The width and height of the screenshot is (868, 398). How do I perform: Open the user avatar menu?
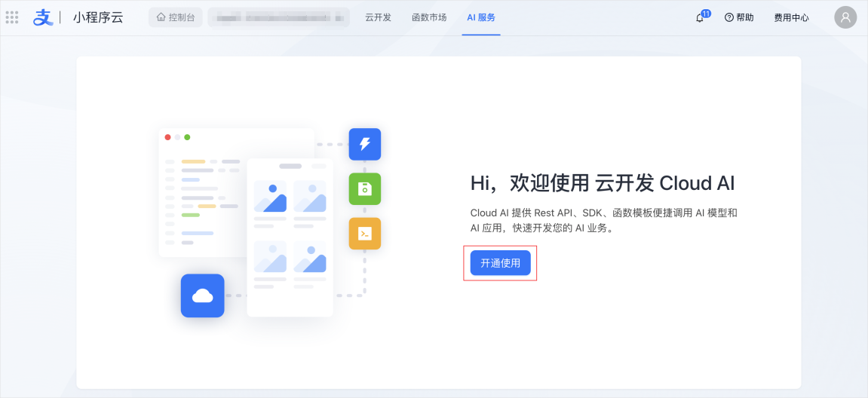click(x=845, y=17)
